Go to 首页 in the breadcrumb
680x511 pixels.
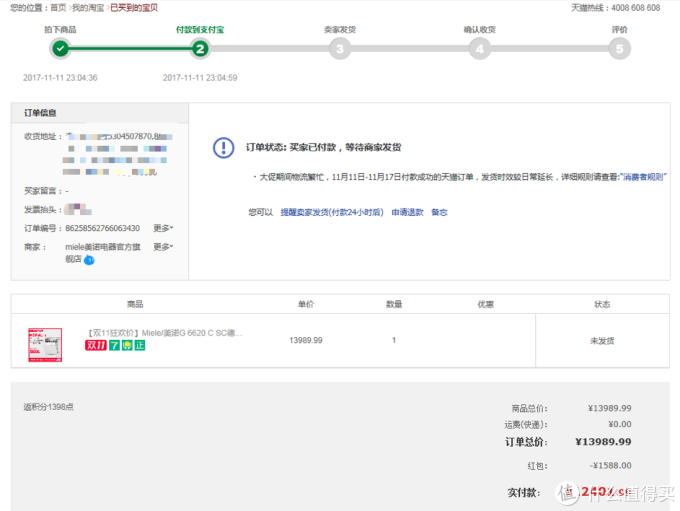[x=58, y=8]
